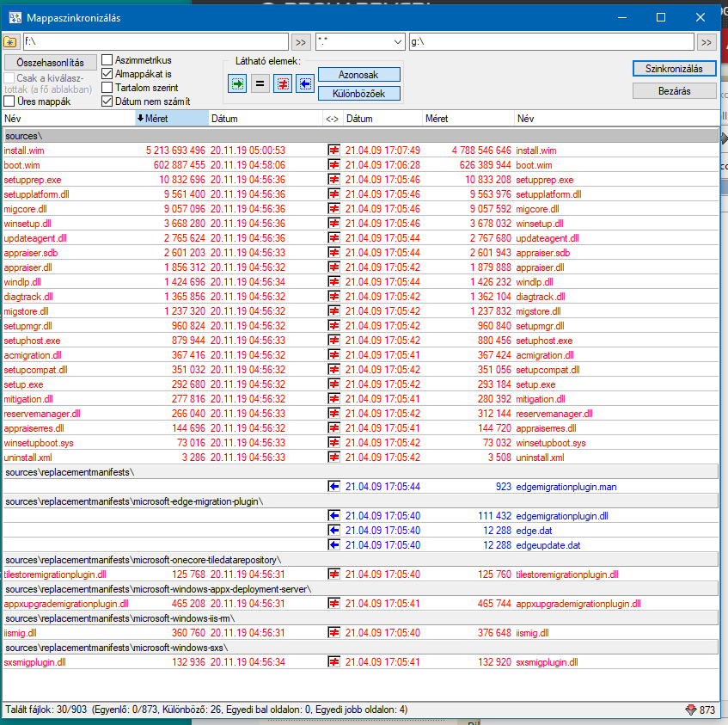
Task: Select right-side diagtrack.dll file name
Action: [541, 297]
